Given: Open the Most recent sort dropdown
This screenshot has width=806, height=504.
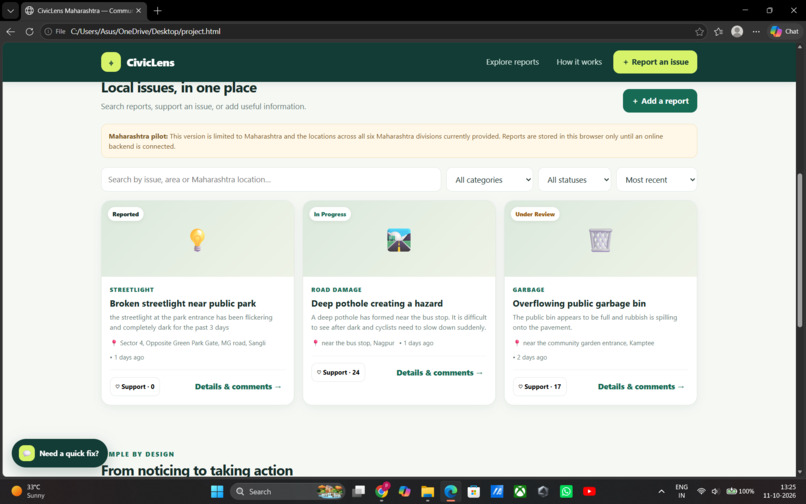Looking at the screenshot, I should coord(656,179).
